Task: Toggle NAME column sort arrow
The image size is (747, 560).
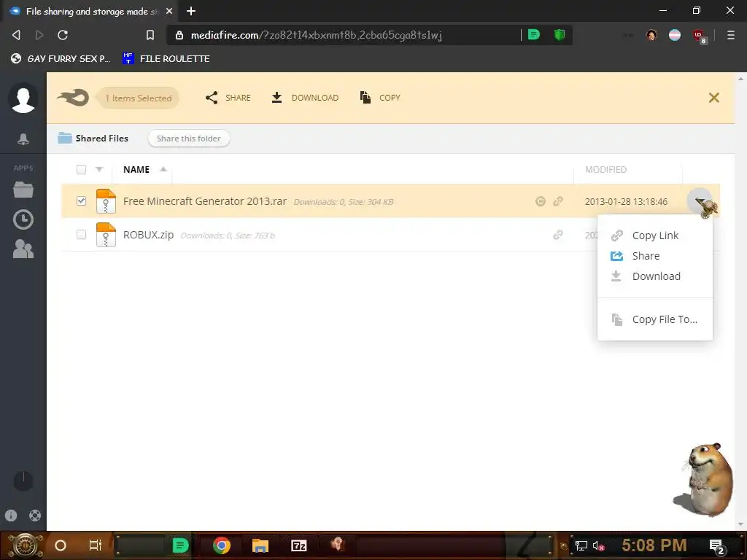Action: coord(163,169)
